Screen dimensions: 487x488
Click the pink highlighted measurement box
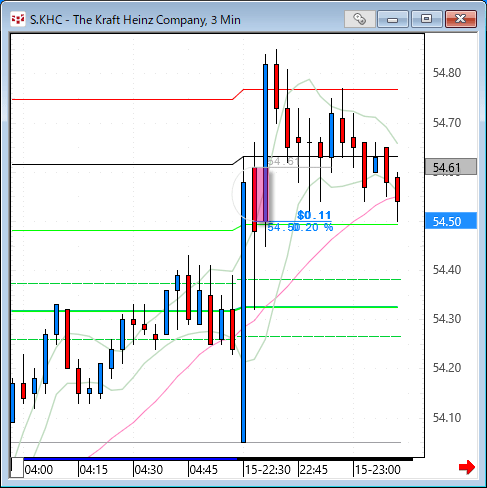tap(260, 195)
